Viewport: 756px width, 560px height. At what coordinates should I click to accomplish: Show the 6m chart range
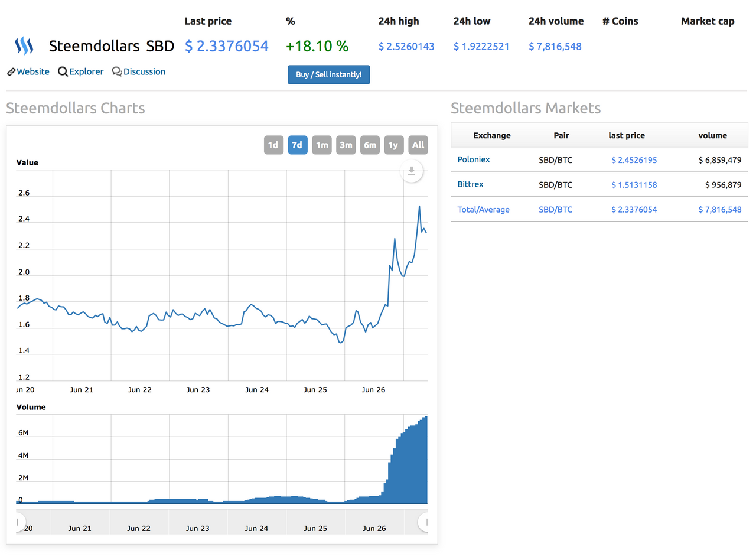click(370, 145)
